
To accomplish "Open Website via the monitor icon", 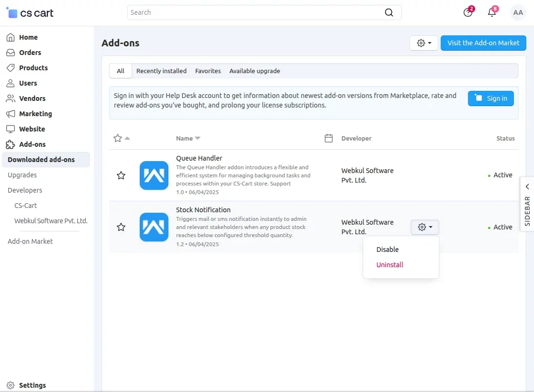I will click(10, 129).
